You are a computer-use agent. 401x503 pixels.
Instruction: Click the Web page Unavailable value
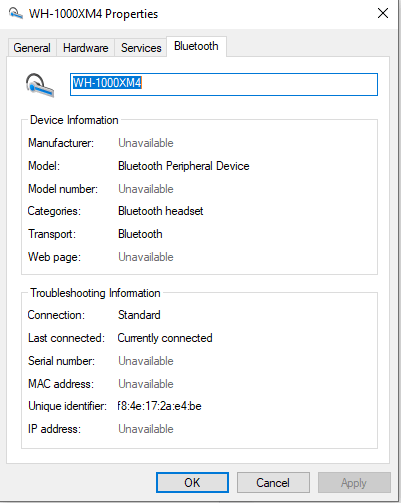[x=146, y=257]
